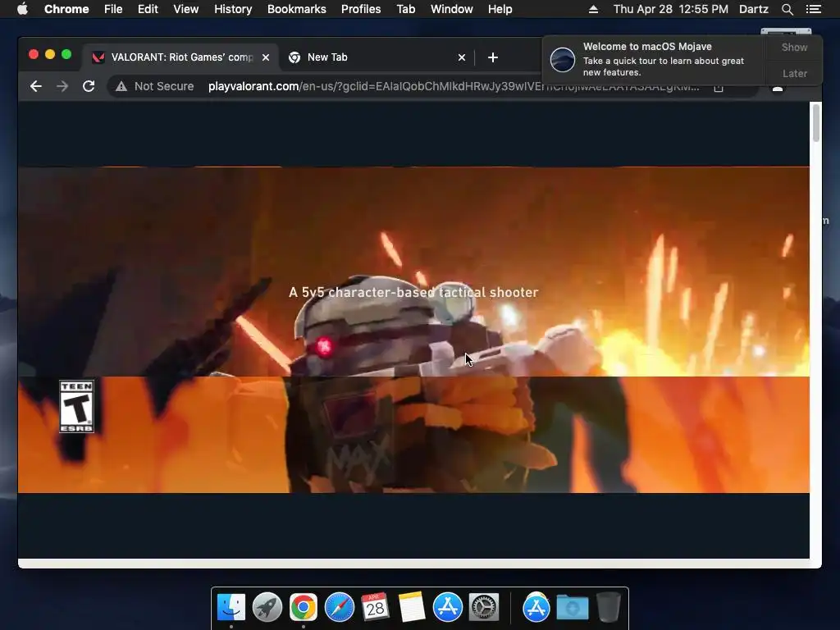This screenshot has width=840, height=630.
Task: Click the 5v5 tactical shooter tagline
Action: pyautogui.click(x=413, y=293)
